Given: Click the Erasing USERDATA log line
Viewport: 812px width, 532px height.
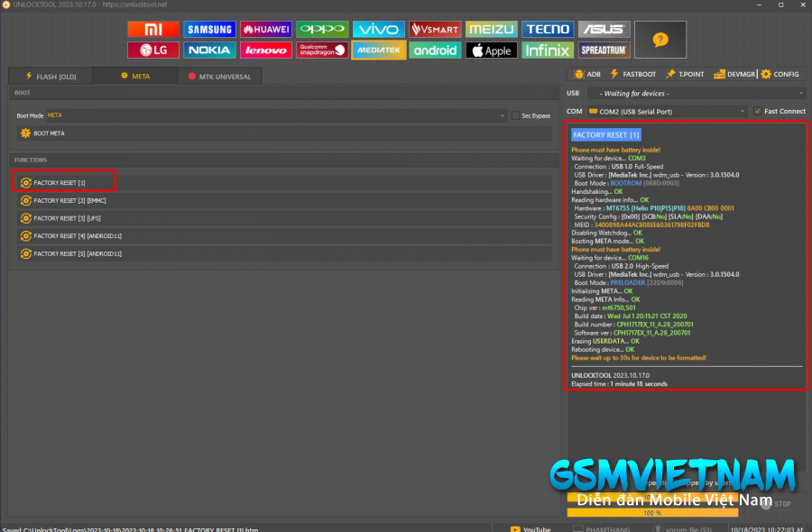Looking at the screenshot, I should (x=605, y=341).
